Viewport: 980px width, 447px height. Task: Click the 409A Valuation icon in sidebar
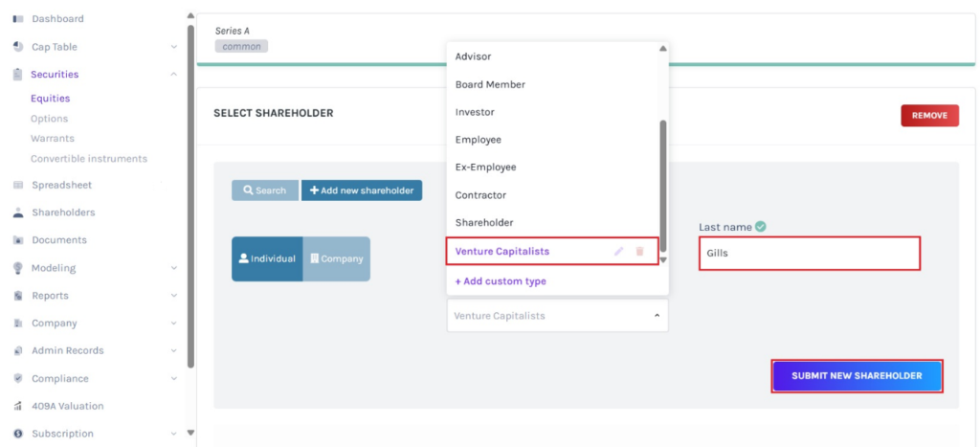(x=18, y=406)
